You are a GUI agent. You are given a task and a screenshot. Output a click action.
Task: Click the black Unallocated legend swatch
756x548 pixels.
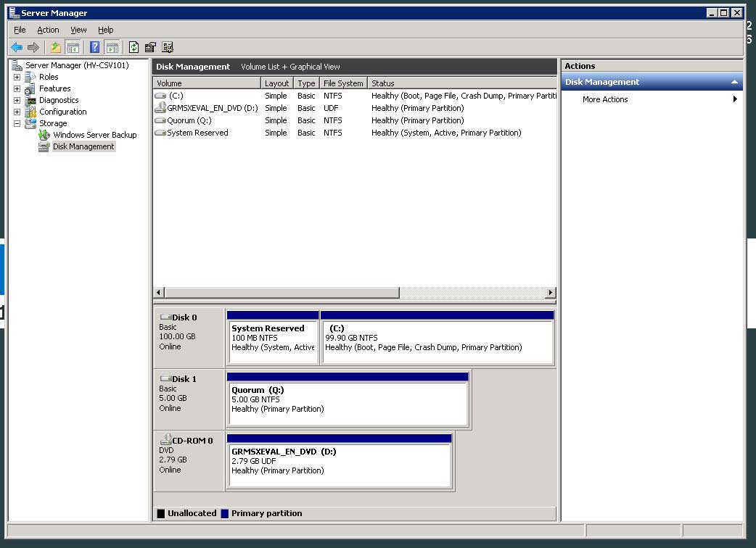pyautogui.click(x=161, y=513)
